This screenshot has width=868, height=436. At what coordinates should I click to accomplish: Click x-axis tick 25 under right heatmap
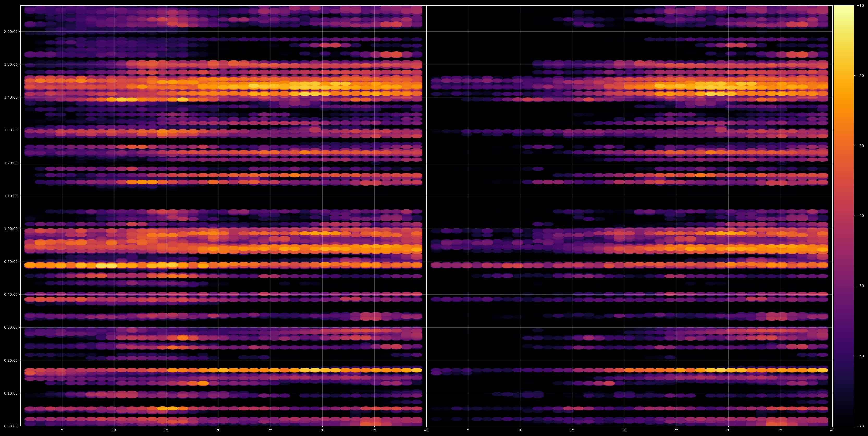(x=676, y=430)
